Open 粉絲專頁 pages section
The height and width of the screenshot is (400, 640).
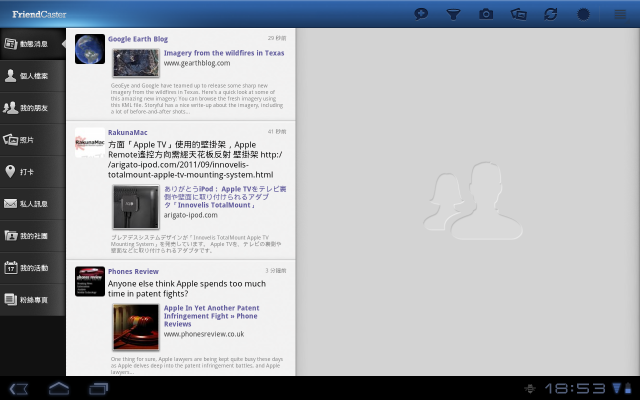[x=33, y=300]
